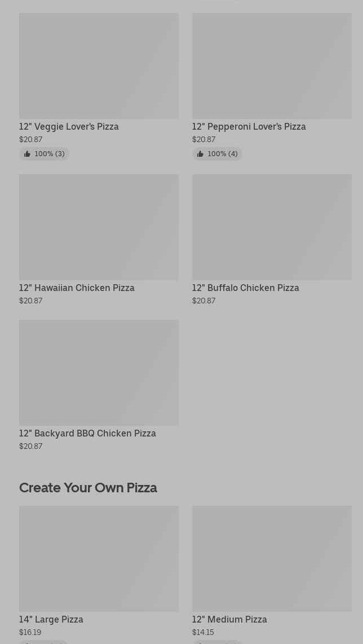The height and width of the screenshot is (644, 363).
Task: Click thumbs-up icon under Pepperoni Lover's Pizza
Action: click(x=201, y=154)
